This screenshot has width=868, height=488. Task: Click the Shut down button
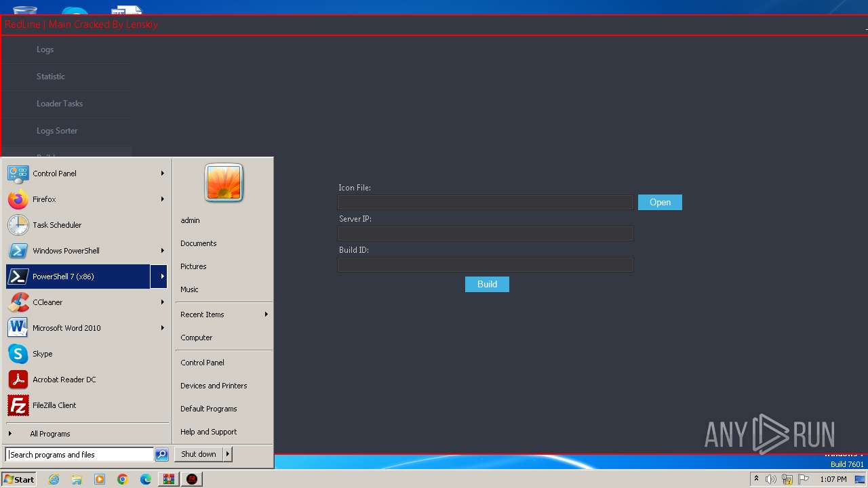point(199,454)
